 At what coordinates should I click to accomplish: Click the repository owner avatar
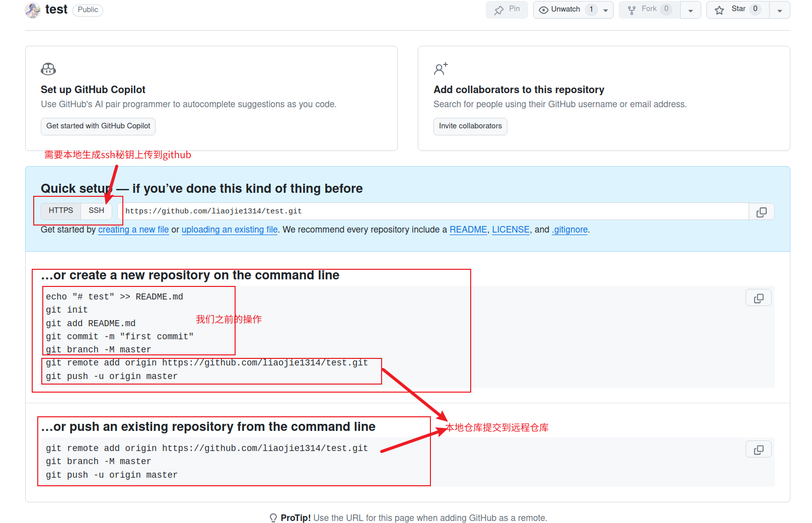coord(33,10)
